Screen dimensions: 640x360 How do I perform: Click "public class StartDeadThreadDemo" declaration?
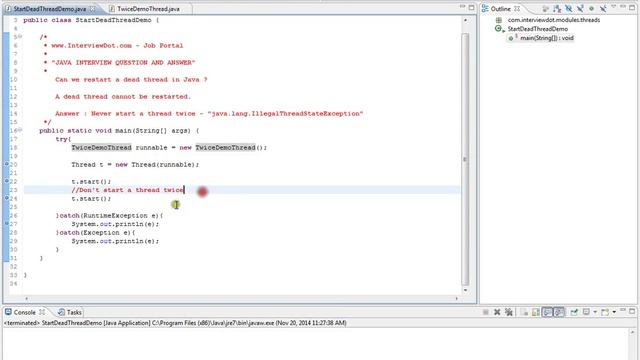tap(91, 20)
